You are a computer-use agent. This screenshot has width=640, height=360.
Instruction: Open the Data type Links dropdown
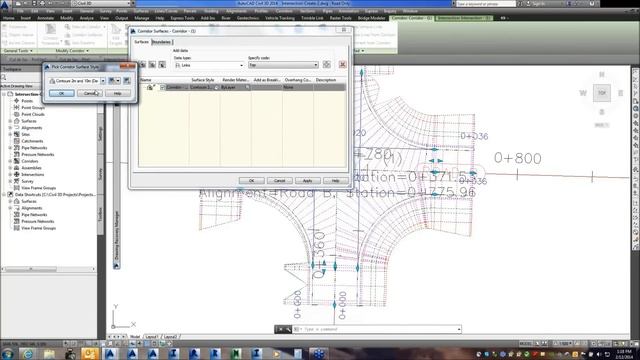click(x=209, y=65)
